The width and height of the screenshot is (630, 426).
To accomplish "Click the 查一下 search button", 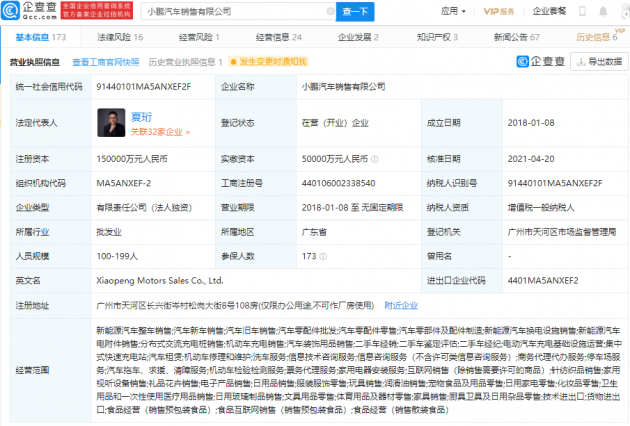I will (355, 12).
